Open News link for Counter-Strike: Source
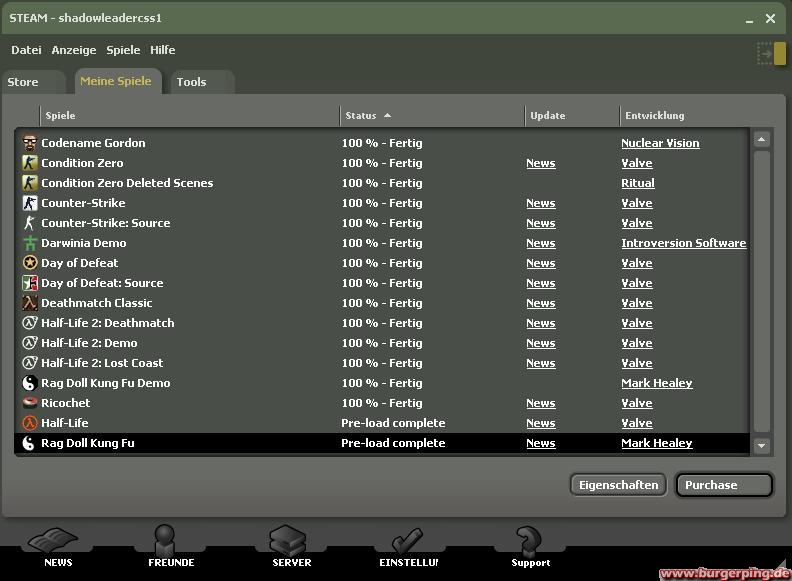792x581 pixels. [540, 223]
